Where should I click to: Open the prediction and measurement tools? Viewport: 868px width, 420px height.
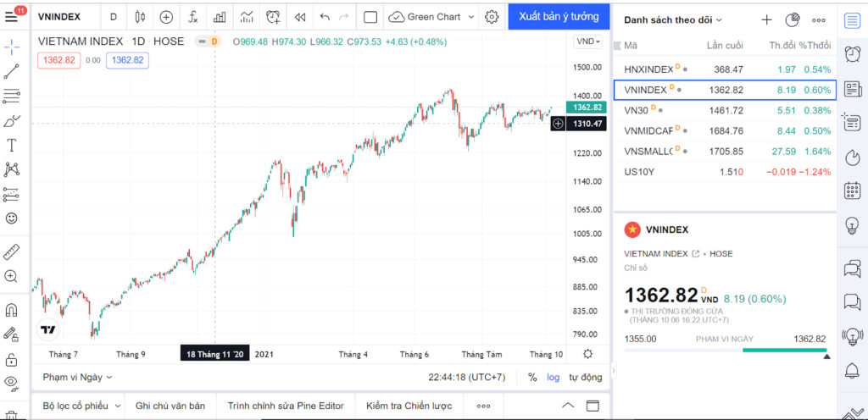12,194
